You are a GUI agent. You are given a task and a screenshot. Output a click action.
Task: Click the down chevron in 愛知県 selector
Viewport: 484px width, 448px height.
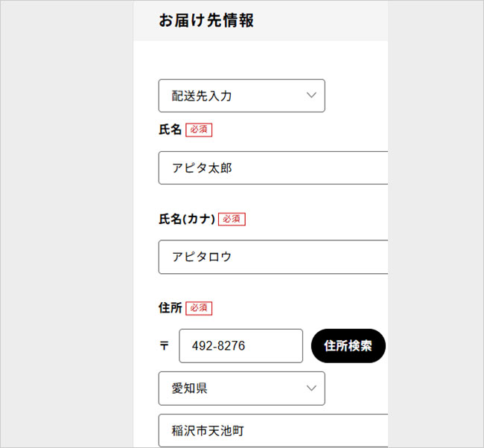311,388
